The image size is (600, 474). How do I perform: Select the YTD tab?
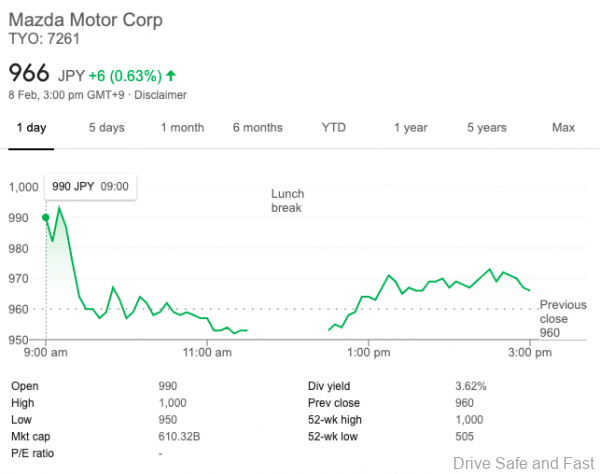(x=333, y=128)
